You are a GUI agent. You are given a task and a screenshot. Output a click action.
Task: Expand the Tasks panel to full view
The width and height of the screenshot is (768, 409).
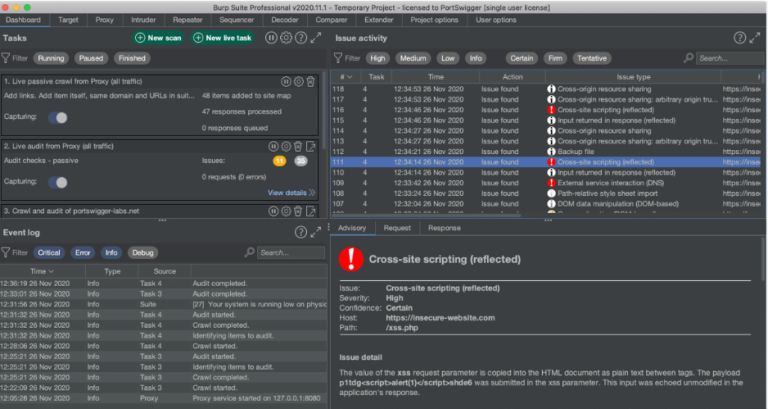(x=316, y=38)
